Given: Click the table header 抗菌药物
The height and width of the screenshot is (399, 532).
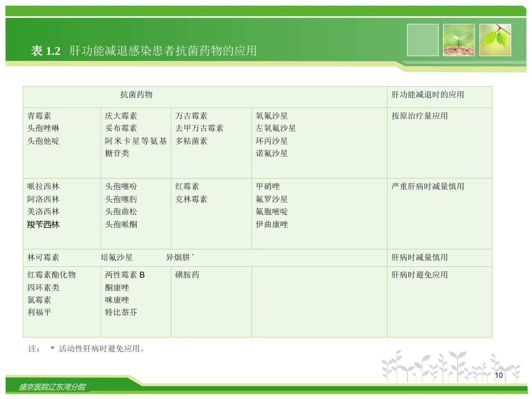Looking at the screenshot, I should [137, 95].
